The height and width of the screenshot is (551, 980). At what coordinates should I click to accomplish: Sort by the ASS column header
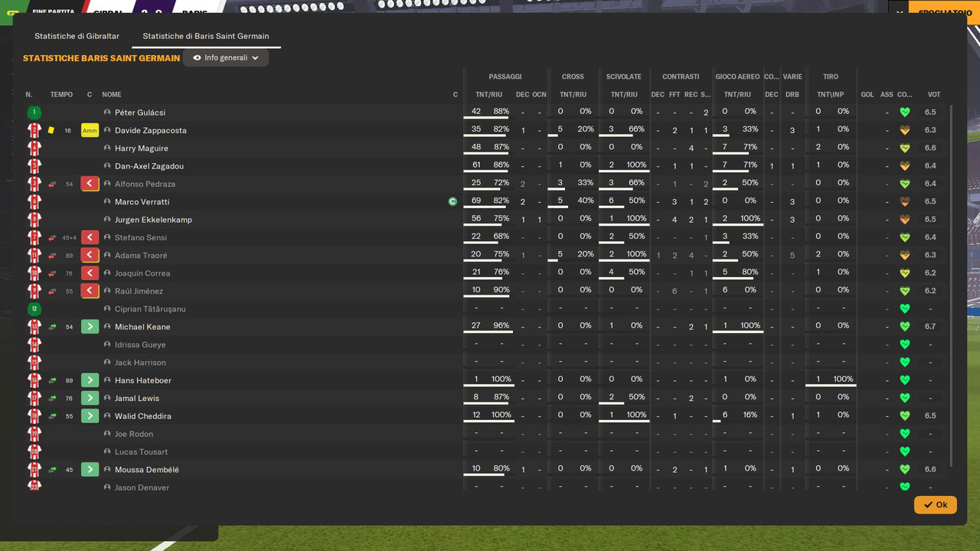pyautogui.click(x=887, y=95)
